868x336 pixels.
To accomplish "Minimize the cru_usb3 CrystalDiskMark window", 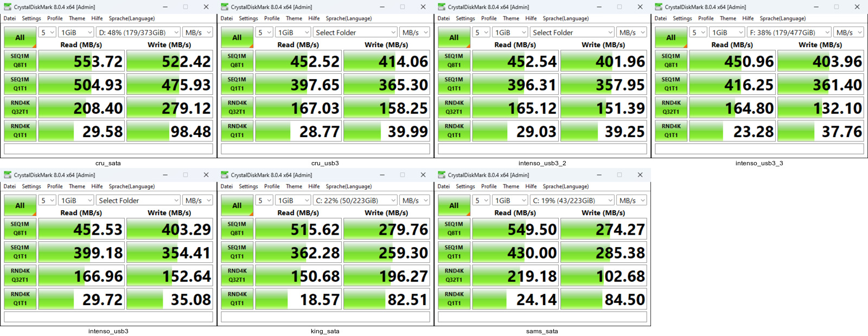I will pyautogui.click(x=382, y=7).
